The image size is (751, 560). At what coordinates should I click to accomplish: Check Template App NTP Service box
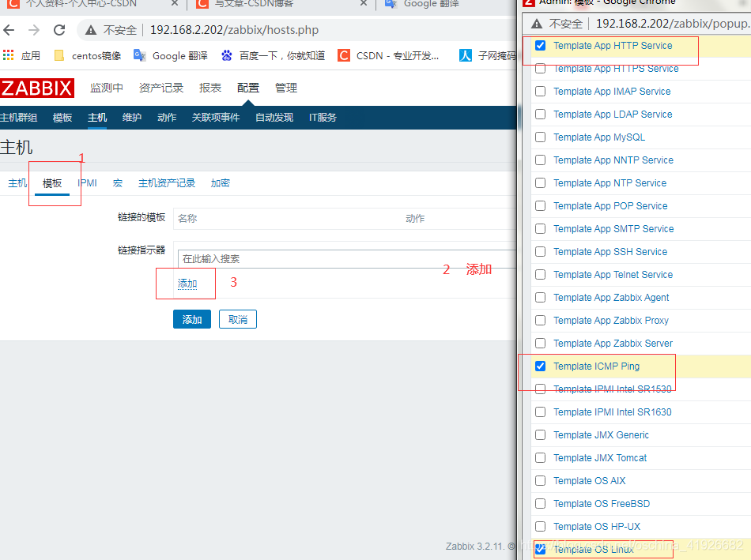(x=540, y=182)
